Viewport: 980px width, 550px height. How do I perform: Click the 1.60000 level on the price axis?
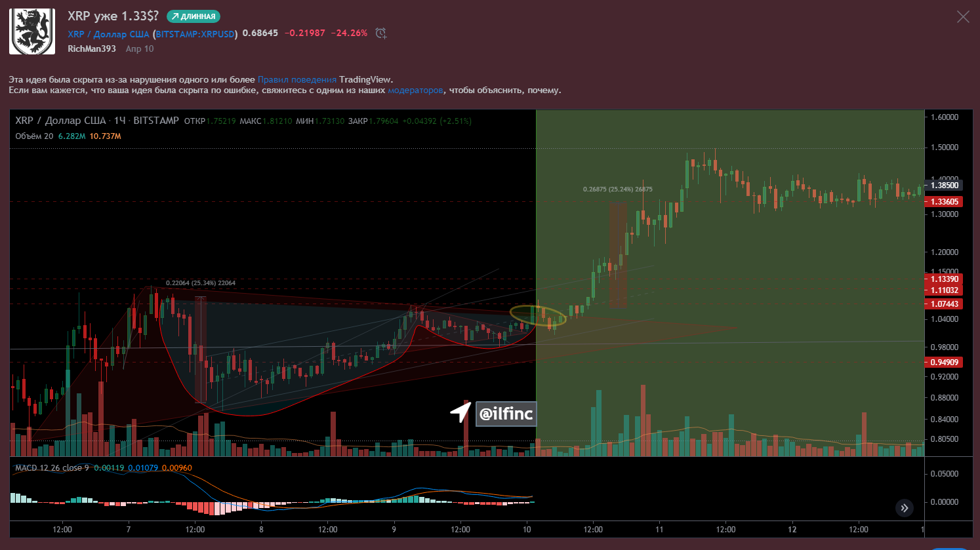pos(945,117)
